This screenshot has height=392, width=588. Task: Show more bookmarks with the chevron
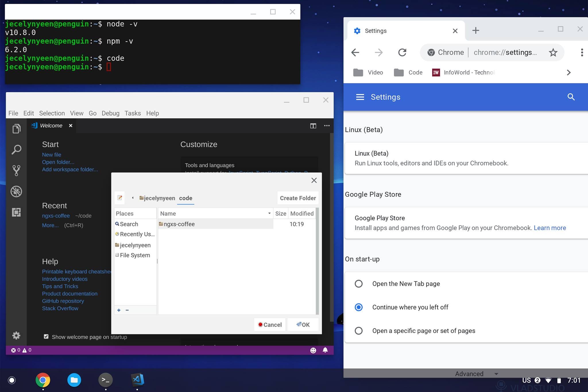click(568, 72)
